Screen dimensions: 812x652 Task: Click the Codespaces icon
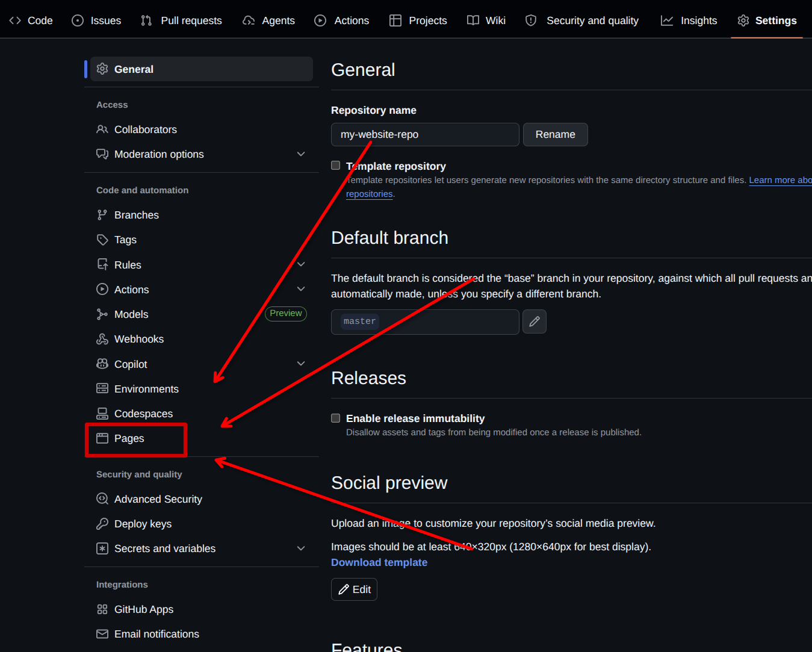pyautogui.click(x=102, y=414)
